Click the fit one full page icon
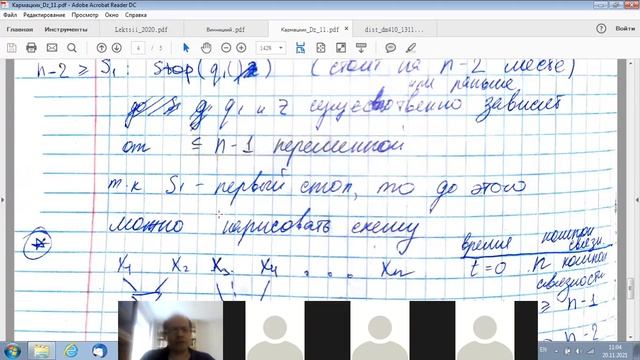 (x=321, y=48)
